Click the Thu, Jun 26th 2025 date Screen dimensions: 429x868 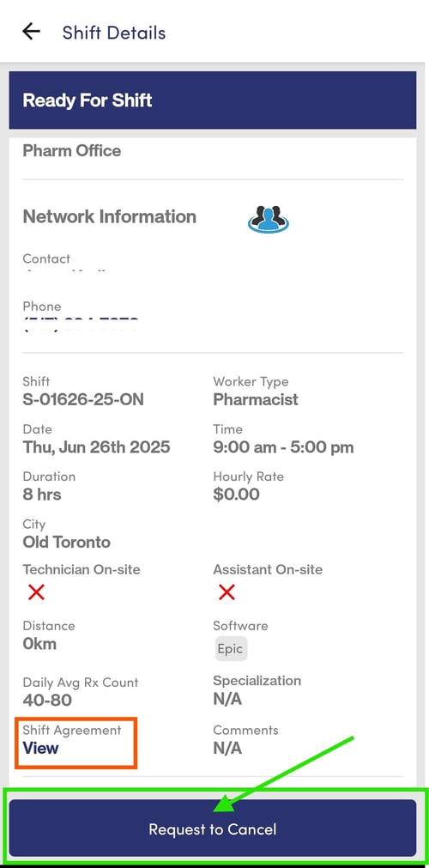click(x=96, y=447)
